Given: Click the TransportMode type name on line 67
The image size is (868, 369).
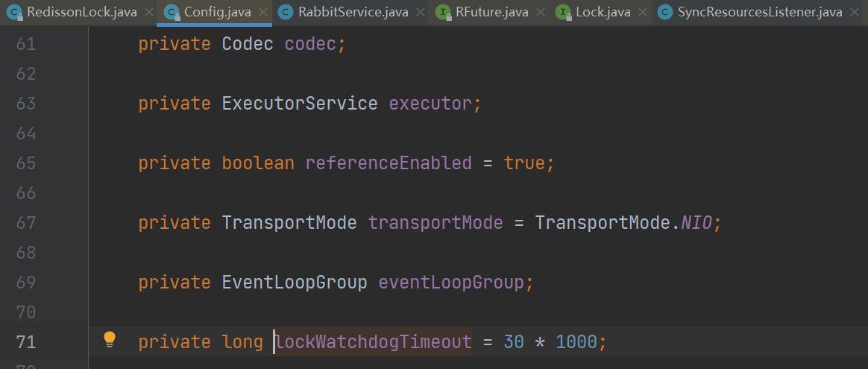Looking at the screenshot, I should tap(289, 222).
